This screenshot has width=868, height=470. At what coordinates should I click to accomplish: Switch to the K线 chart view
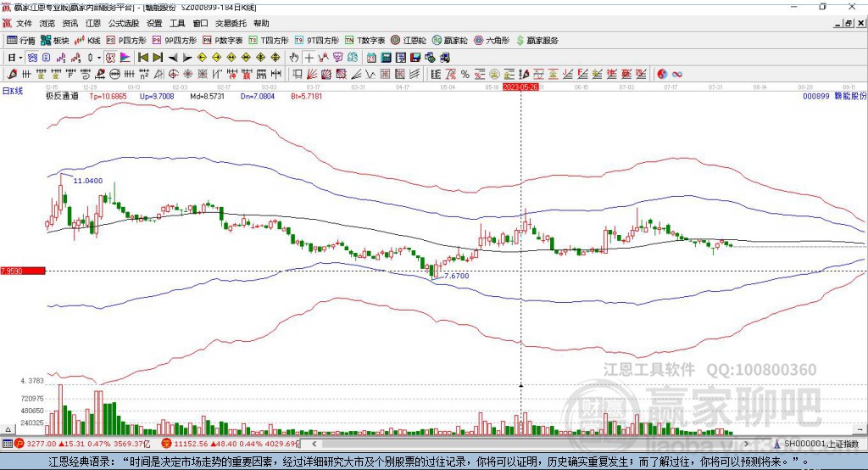coord(87,41)
